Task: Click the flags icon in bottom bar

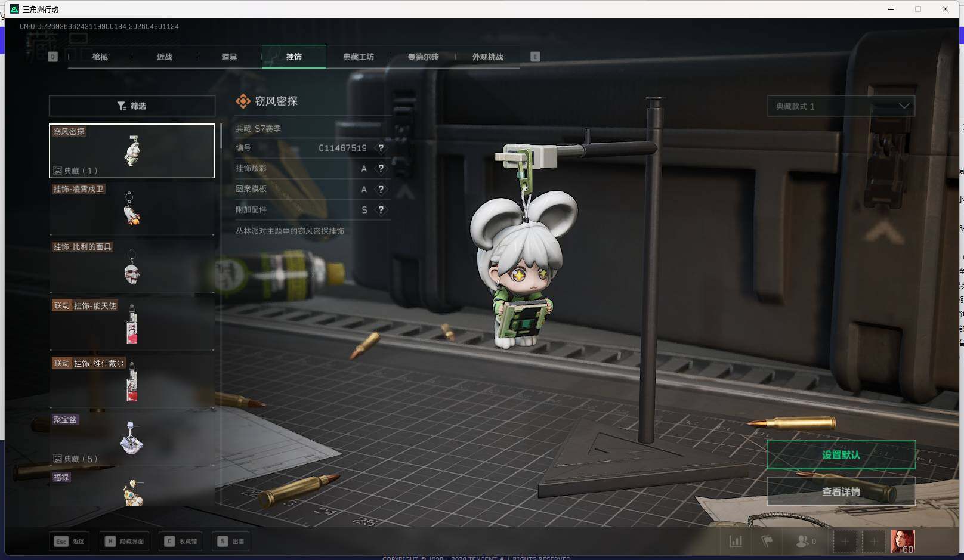Action: (767, 542)
